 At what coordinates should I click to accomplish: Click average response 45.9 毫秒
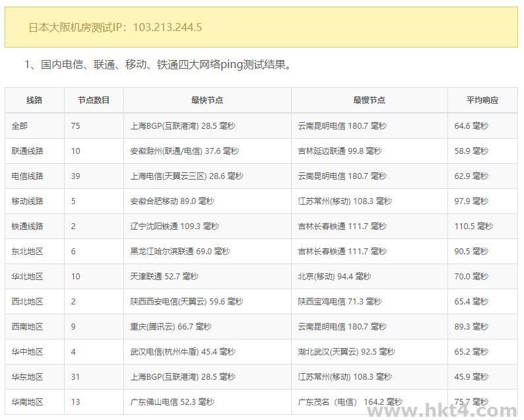coord(471,377)
